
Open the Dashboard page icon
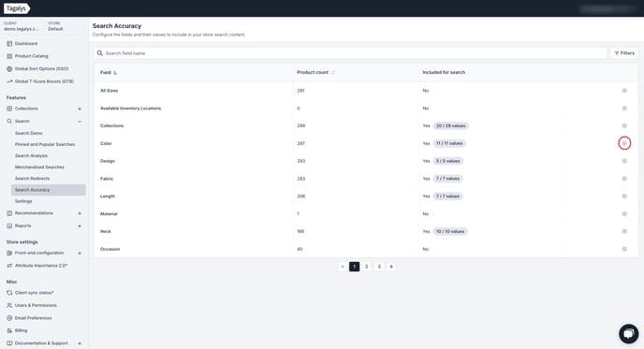point(9,44)
